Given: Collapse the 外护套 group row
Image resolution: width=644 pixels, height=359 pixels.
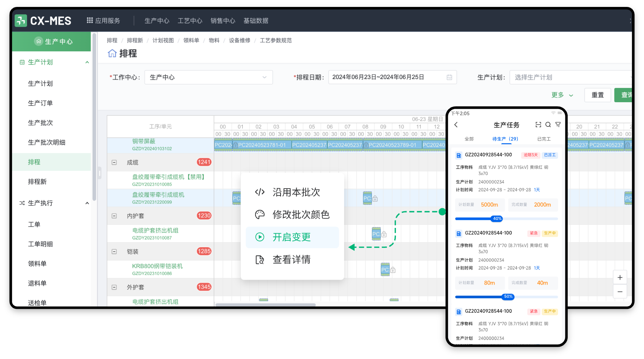Looking at the screenshot, I should (x=114, y=287).
